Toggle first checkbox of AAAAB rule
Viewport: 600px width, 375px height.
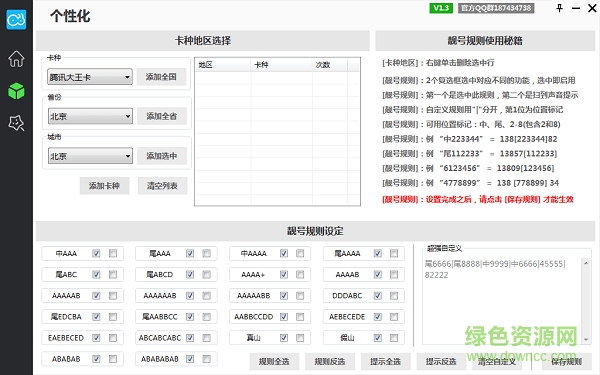[x=378, y=274]
